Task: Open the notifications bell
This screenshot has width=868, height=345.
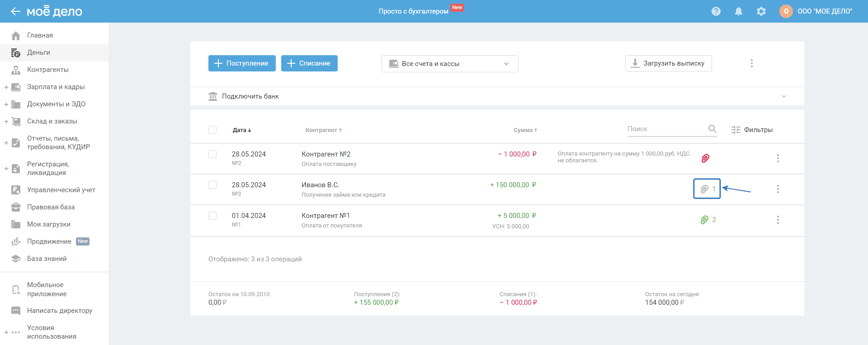Action: 739,11
